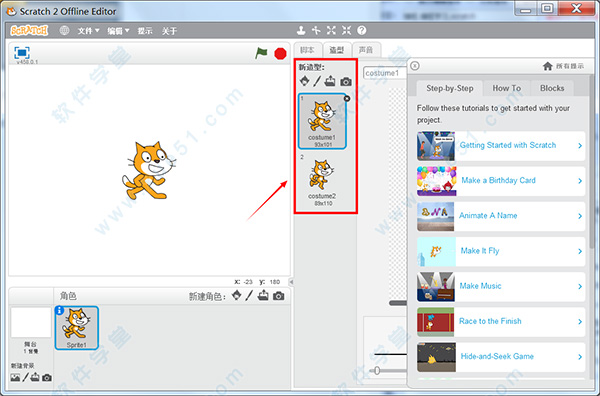Viewport: 600px width, 396px height.
Task: Choose new costume from library
Action: tap(305, 81)
